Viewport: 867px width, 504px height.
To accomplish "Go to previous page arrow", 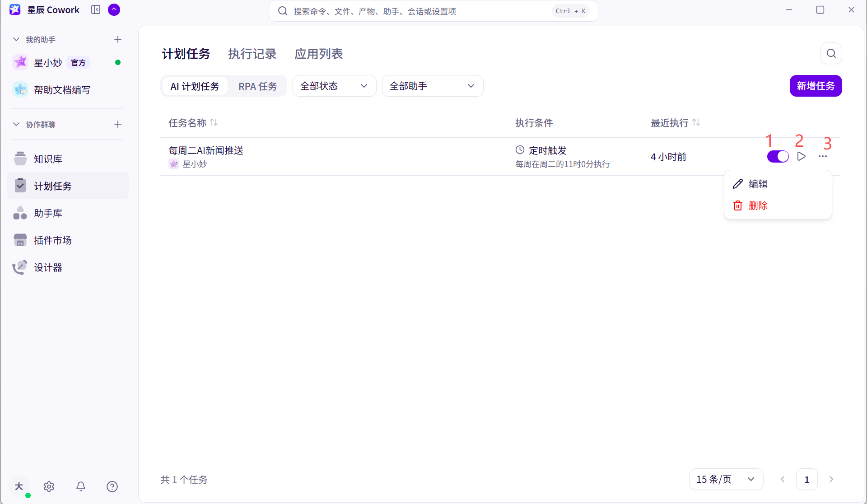I will (x=783, y=479).
